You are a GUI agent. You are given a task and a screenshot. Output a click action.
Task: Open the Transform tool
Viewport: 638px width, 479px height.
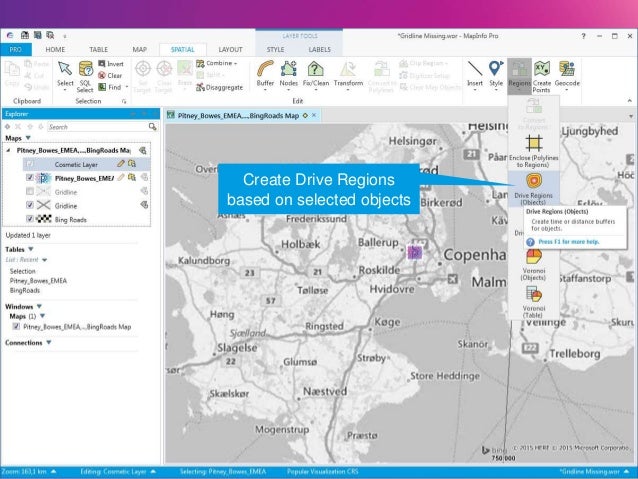(348, 75)
